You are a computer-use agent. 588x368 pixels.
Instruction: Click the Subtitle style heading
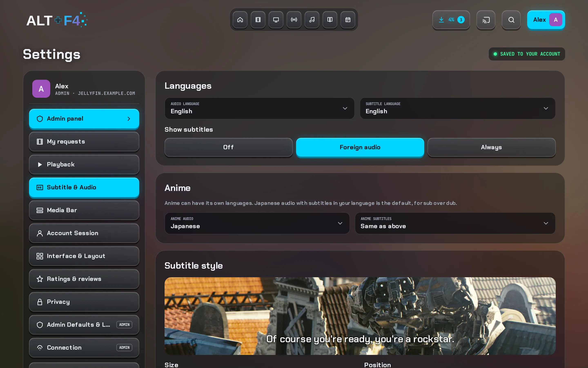(193, 266)
